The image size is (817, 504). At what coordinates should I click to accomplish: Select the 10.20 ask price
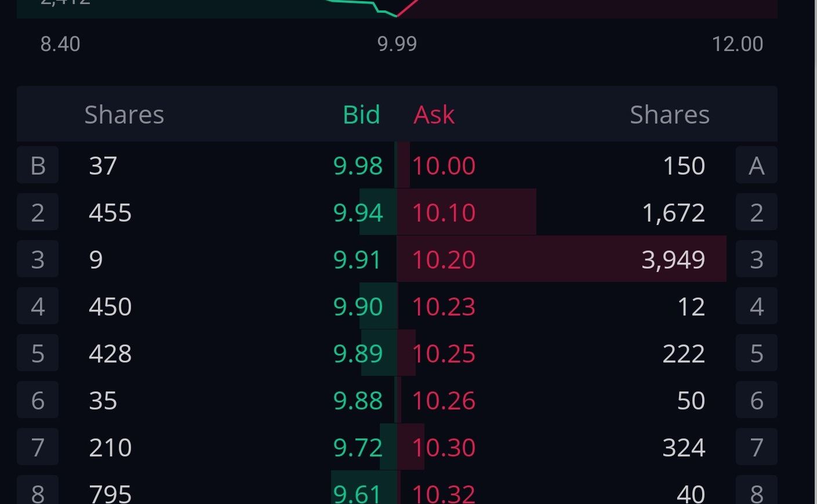coord(444,260)
